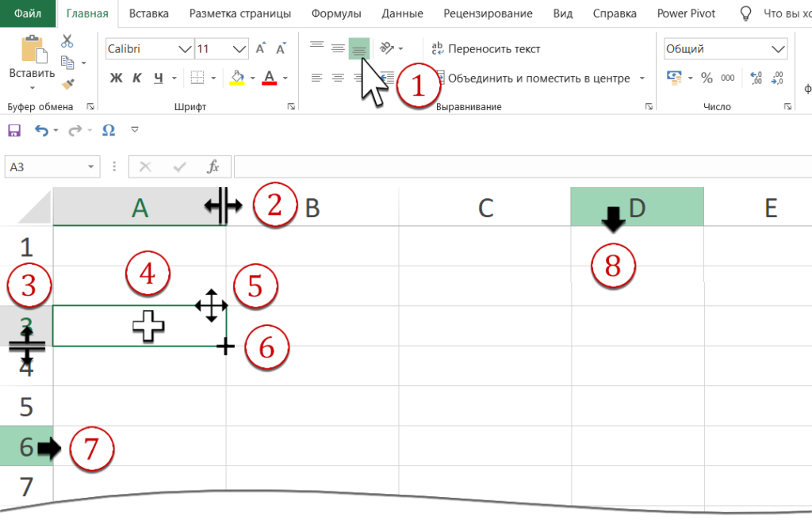Toggle underline formatting (Ч)
The width and height of the screenshot is (812, 528).
click(x=159, y=78)
